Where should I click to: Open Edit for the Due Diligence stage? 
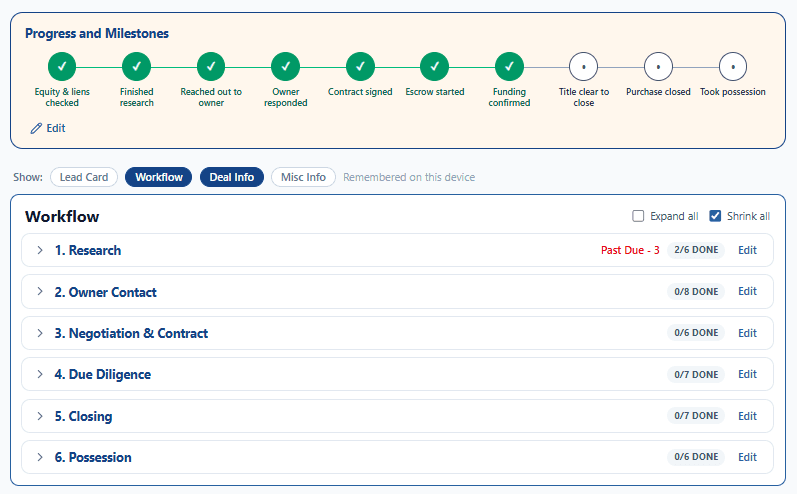pyautogui.click(x=747, y=374)
